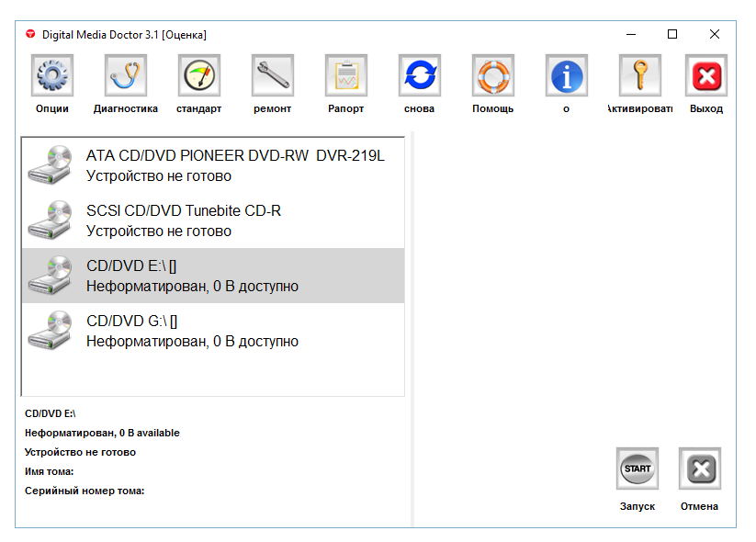Image resolution: width=756 pixels, height=542 pixels.
Task: Refresh devices with снова arrows icon
Action: click(420, 75)
